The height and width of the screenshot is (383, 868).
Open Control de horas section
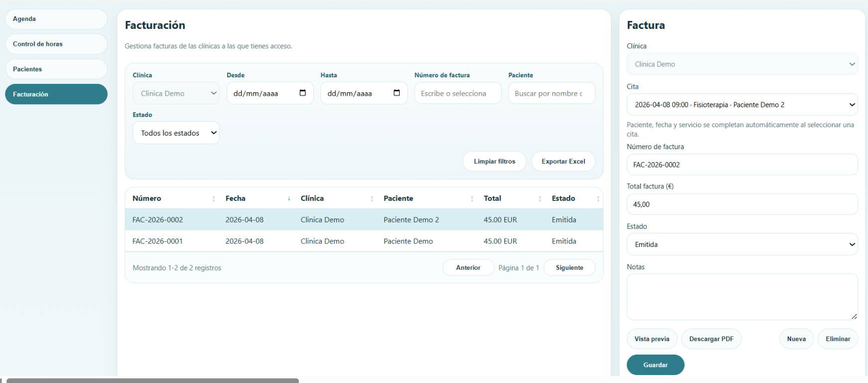56,44
